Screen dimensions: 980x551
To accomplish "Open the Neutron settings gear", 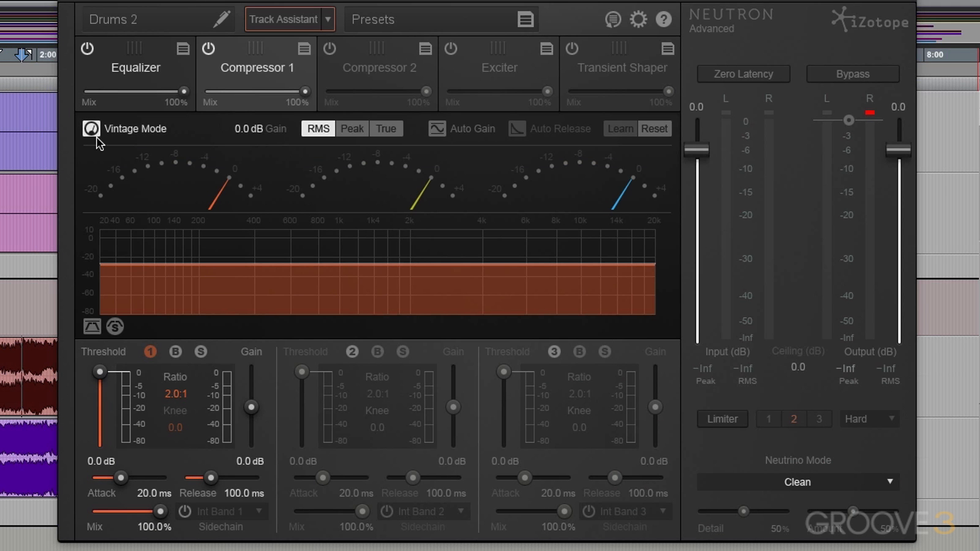I will point(638,20).
